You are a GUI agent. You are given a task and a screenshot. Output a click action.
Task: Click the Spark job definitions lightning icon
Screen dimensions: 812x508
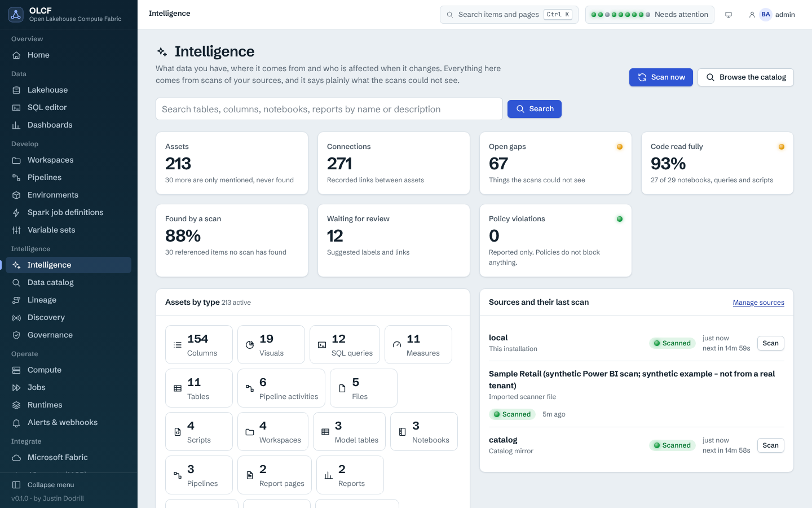coord(16,212)
